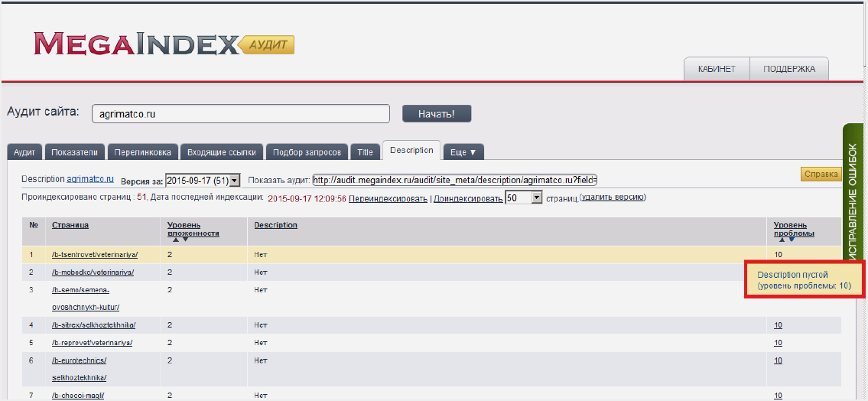
Task: Open the Исправление ошибок side panel
Action: click(x=854, y=191)
